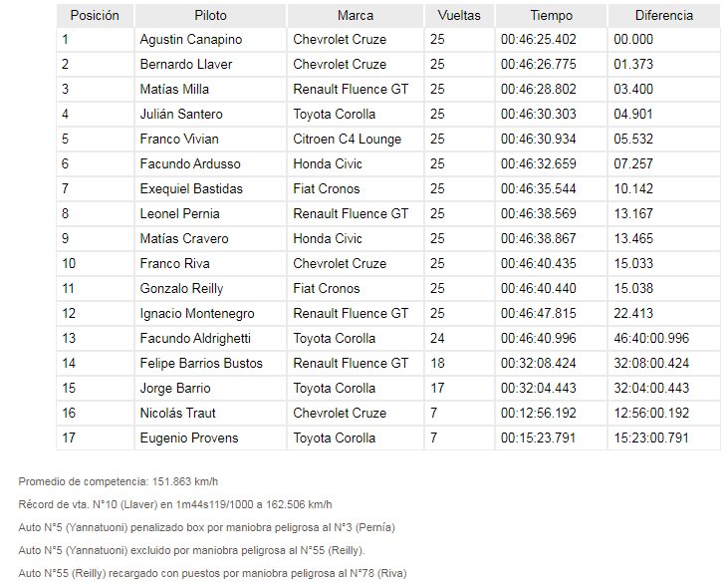Viewport: 728px width, 586px height.
Task: Click Facundo Ardusso's difference 07.257
Action: [633, 163]
